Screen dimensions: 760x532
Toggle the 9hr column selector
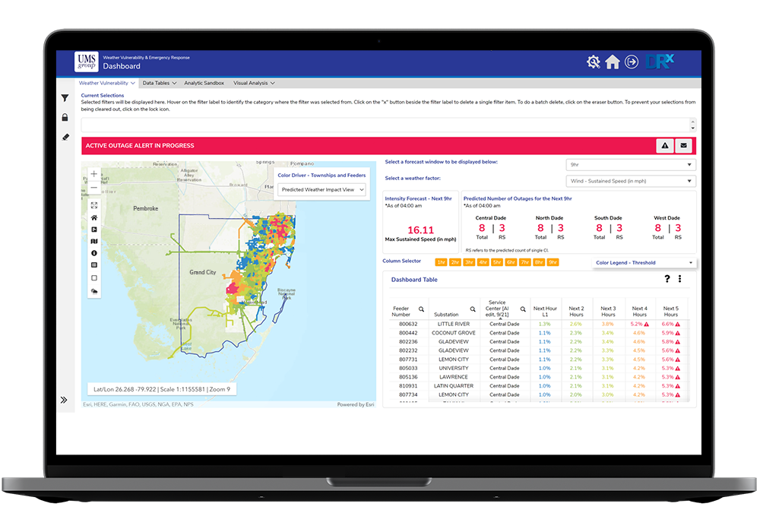point(551,262)
